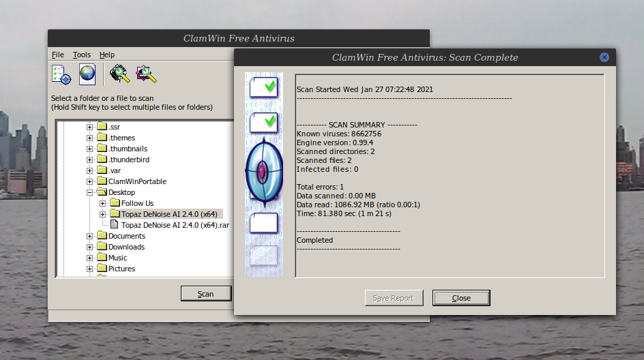
Task: Expand the Downloads folder node
Action: 89,247
